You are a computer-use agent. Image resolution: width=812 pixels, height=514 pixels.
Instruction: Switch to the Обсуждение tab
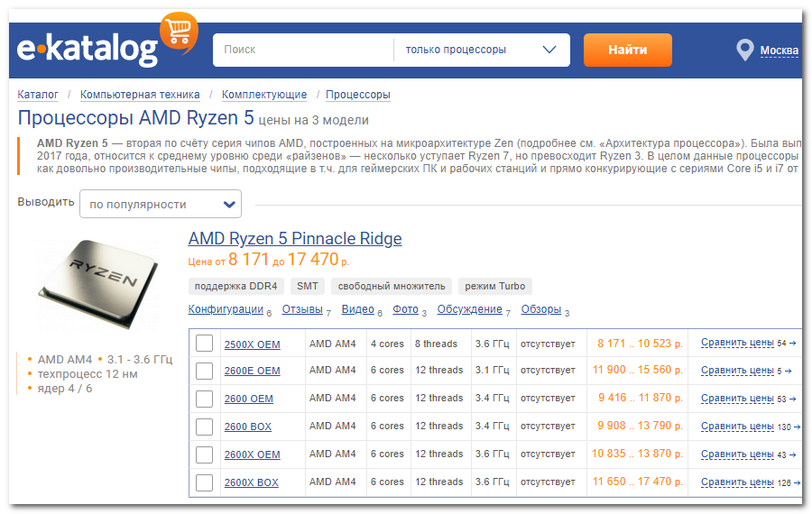click(x=470, y=309)
